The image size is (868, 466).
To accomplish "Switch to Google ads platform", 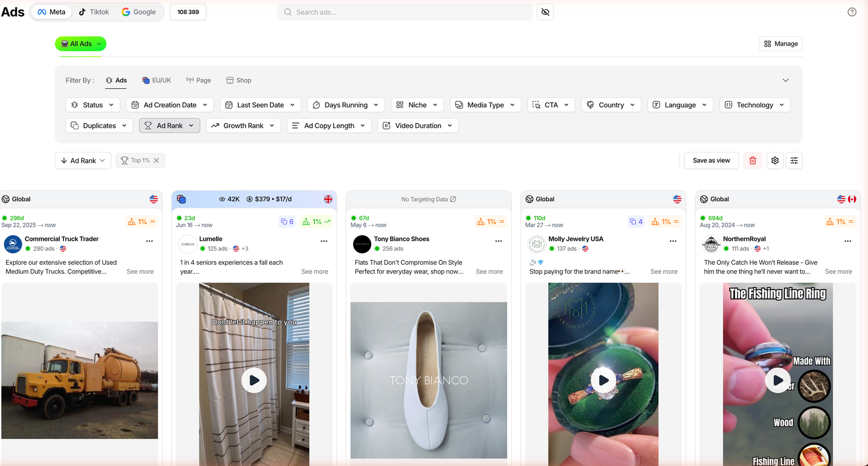I will click(x=138, y=12).
